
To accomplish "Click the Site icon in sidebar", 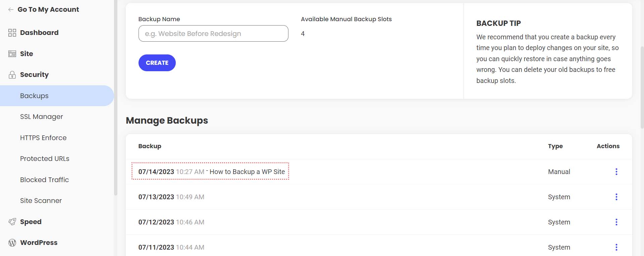I will [x=12, y=54].
